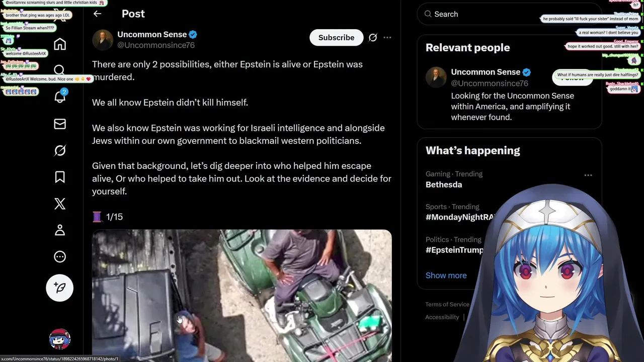Expand the More circle menu in sidebar

coord(60,257)
